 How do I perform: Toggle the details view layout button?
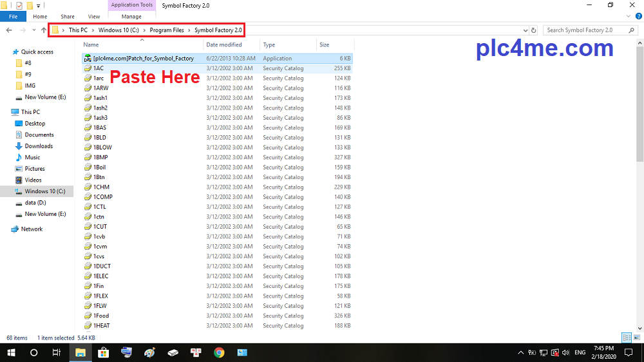click(x=627, y=338)
